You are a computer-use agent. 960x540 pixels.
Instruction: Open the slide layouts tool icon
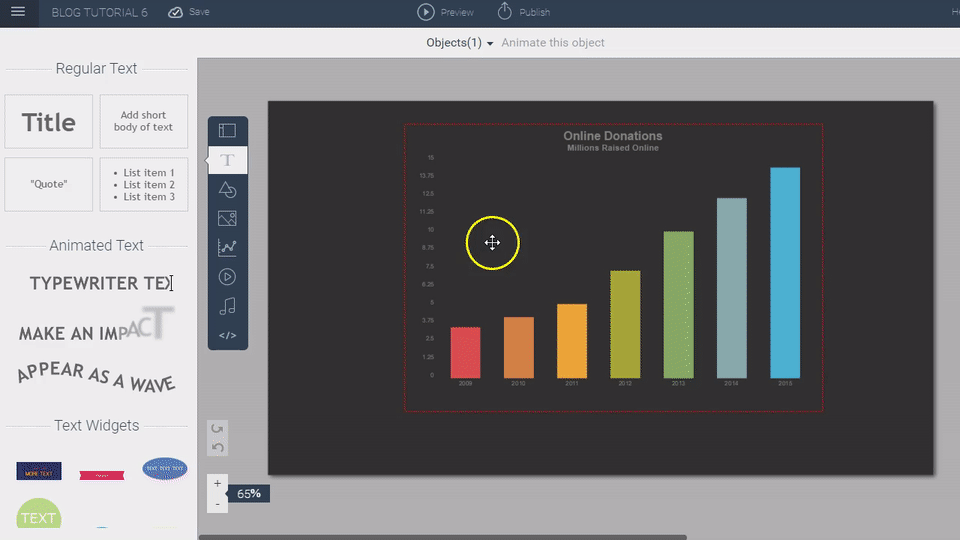click(x=227, y=130)
